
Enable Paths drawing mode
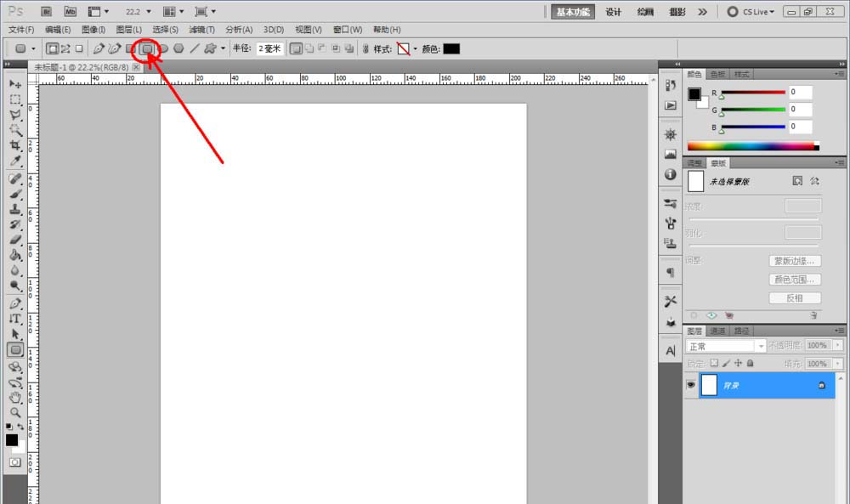(65, 48)
